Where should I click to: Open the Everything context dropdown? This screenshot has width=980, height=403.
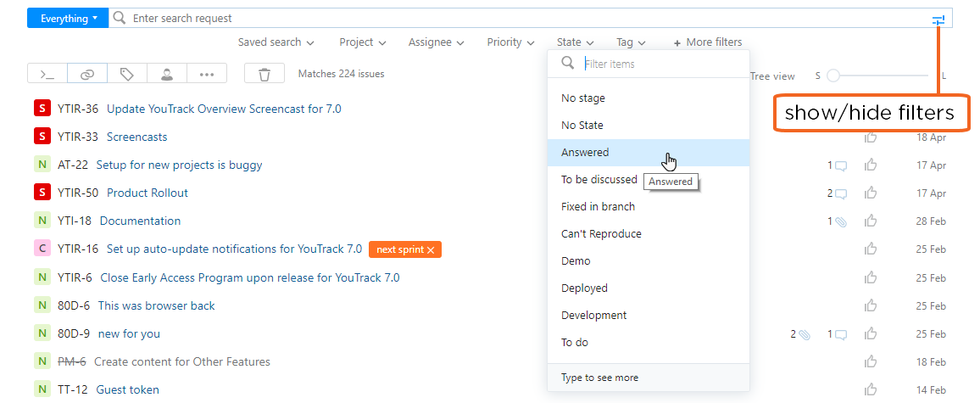[68, 18]
